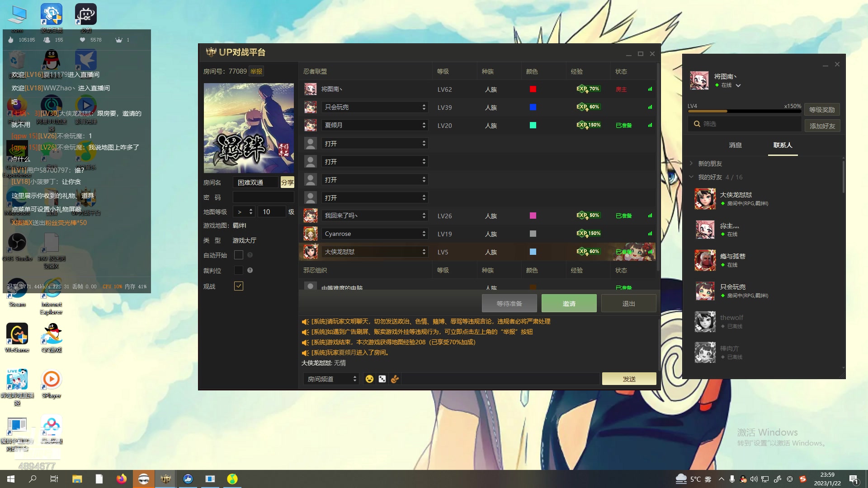
Task: Click 将图南 avatar in friends panel header
Action: coord(699,80)
